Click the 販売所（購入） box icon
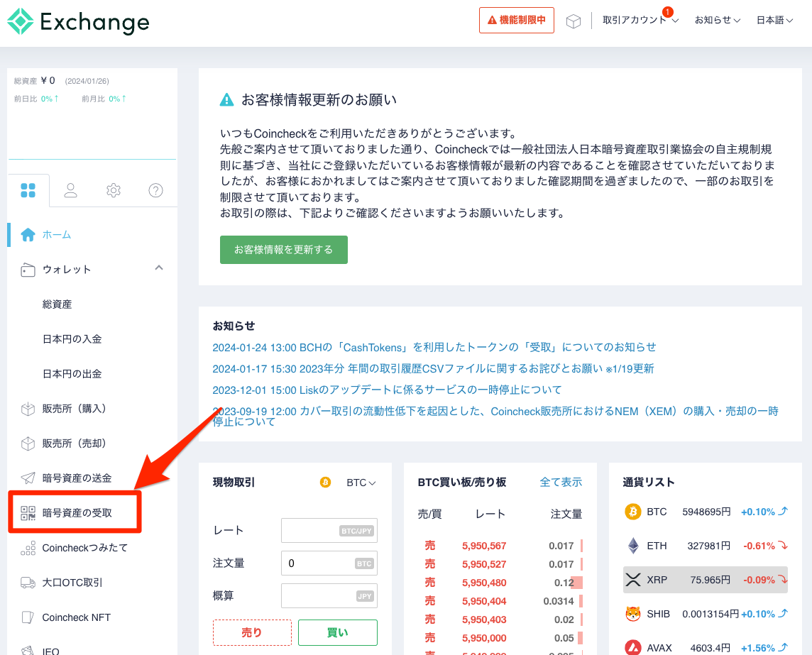The width and height of the screenshot is (812, 655). [28, 409]
